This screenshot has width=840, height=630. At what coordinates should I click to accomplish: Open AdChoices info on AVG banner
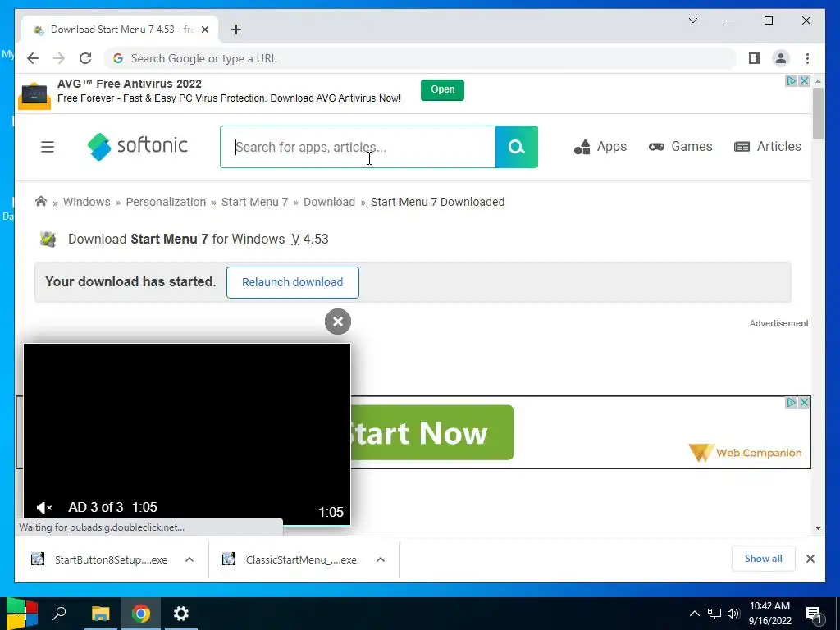coord(792,81)
